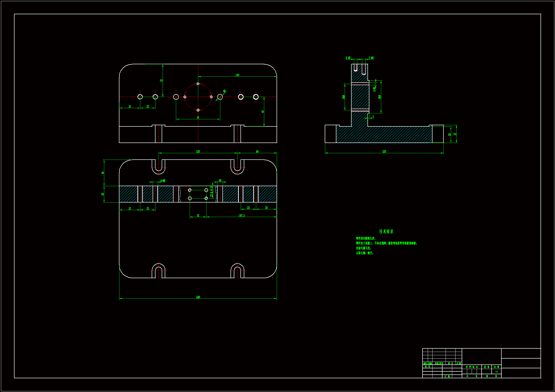The image size is (555, 392).
Task: Select the 87 dimension in the front view
Action: tap(198, 118)
